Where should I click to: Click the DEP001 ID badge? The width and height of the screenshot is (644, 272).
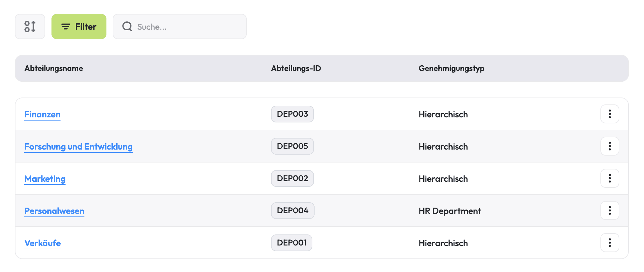click(x=292, y=243)
